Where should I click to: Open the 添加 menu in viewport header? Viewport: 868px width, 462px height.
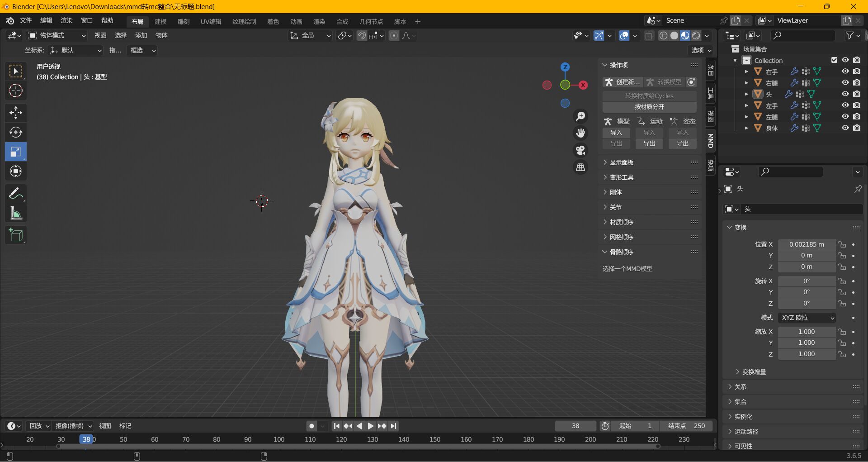point(141,35)
